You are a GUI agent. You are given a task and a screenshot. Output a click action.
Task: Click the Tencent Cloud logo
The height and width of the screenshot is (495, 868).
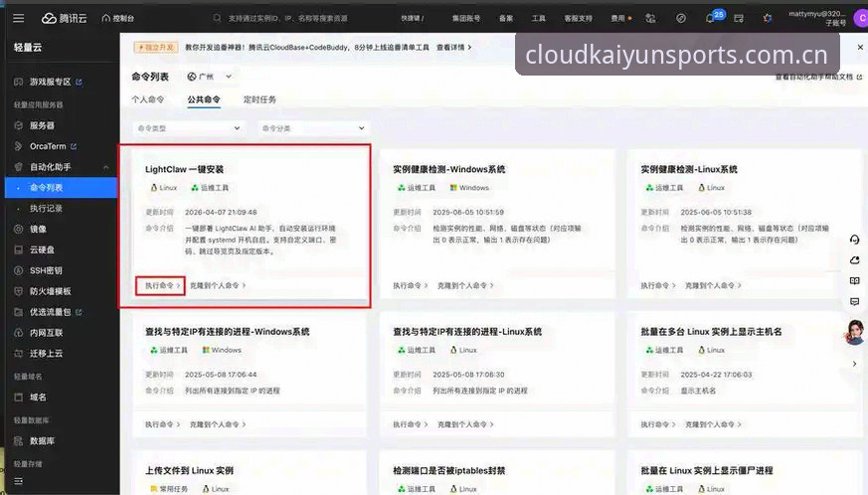click(x=65, y=18)
